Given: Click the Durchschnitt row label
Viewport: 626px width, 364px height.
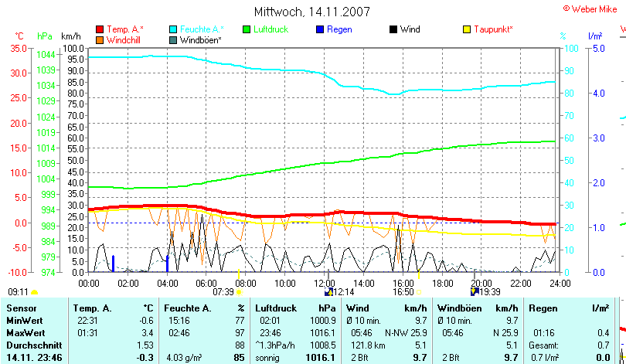Looking at the screenshot, I should pyautogui.click(x=34, y=345).
